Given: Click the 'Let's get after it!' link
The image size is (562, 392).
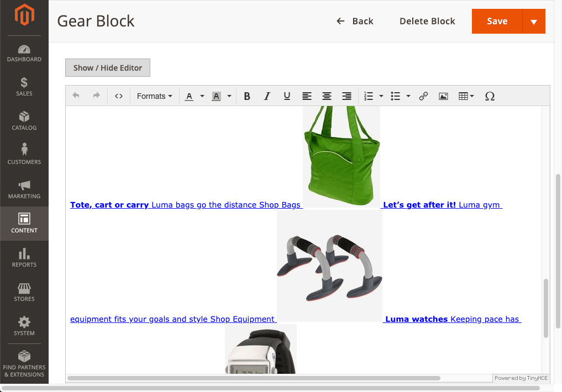Looking at the screenshot, I should coord(419,205).
